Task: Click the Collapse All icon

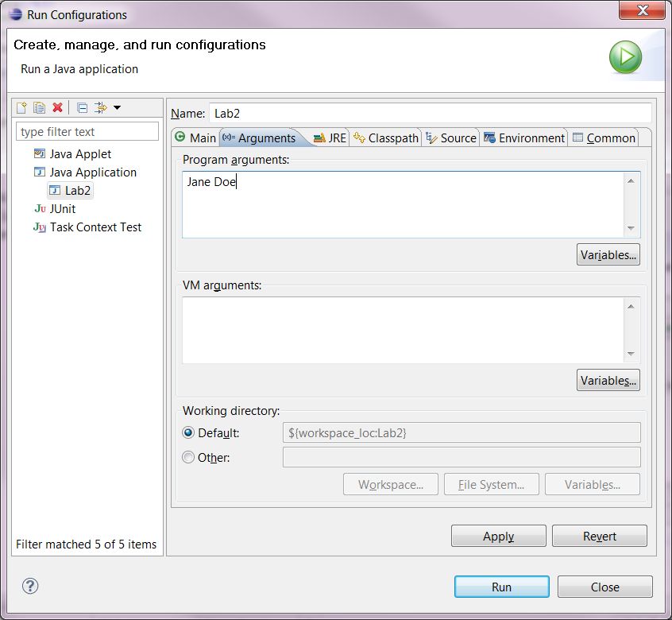Action: (x=82, y=107)
